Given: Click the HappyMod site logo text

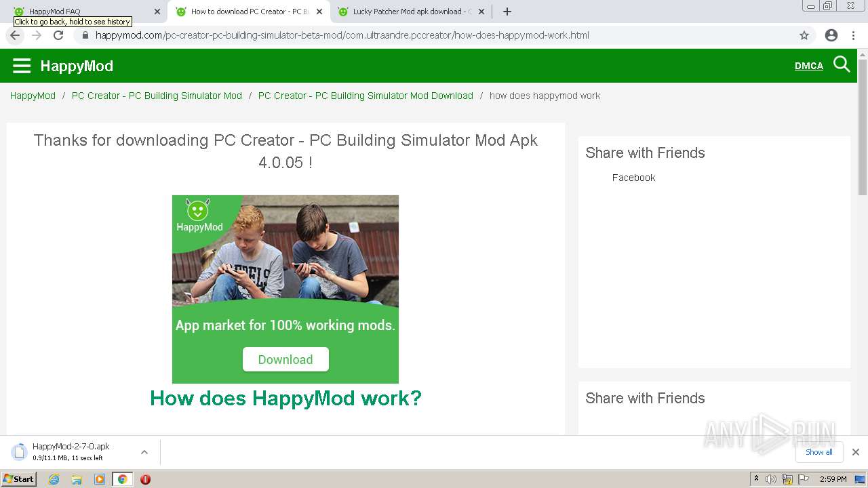Looking at the screenshot, I should click(77, 66).
